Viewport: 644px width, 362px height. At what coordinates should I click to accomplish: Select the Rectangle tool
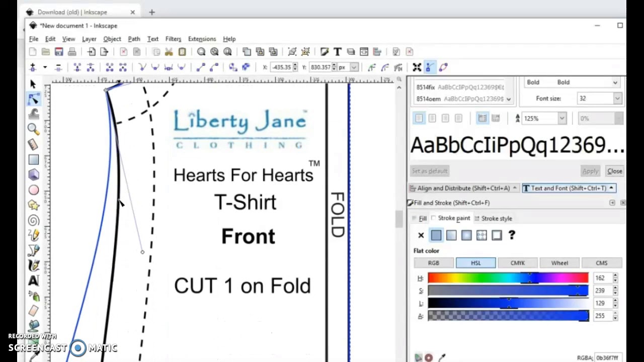pos(33,159)
